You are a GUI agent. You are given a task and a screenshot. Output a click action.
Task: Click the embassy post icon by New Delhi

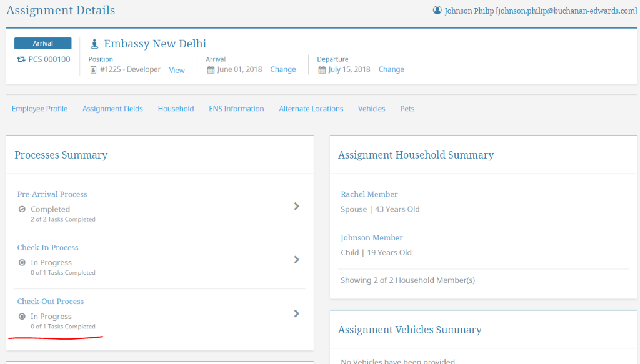coord(94,44)
